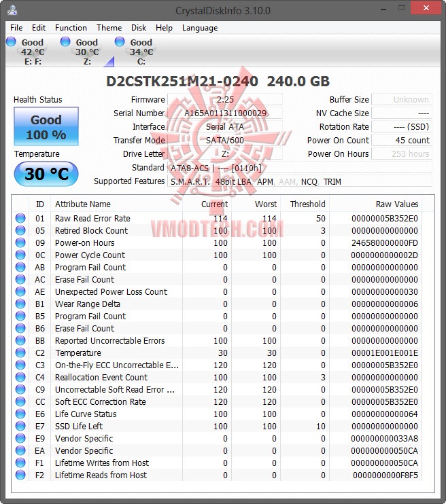Click raw value 24658000000FD
Screen dimensions: 446x504
385,243
